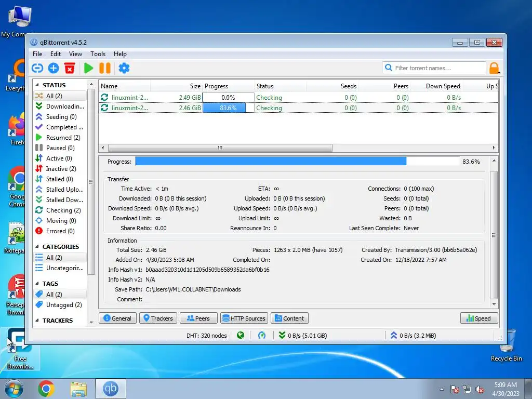Select the Downloading status filter
The height and width of the screenshot is (399, 532).
[60, 106]
